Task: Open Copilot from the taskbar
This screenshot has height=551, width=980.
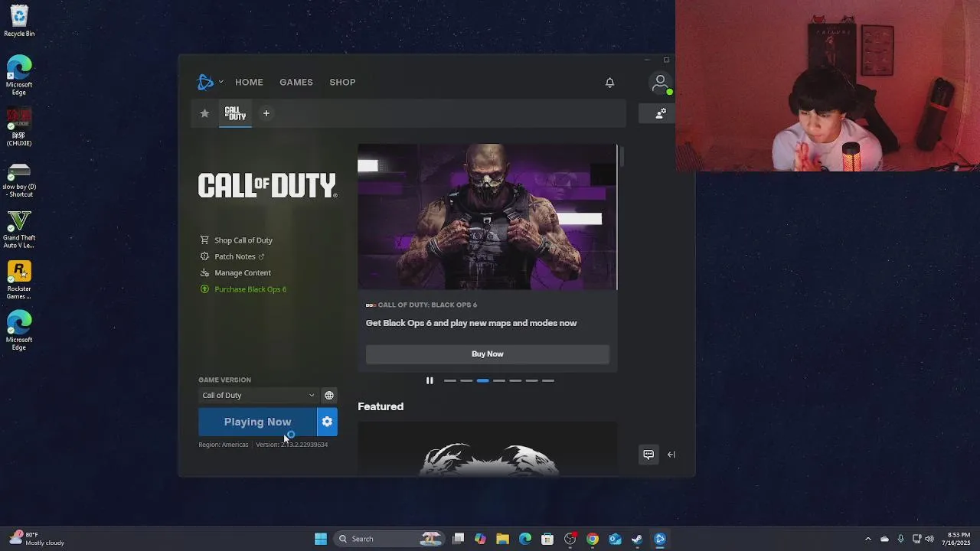Action: (x=480, y=539)
